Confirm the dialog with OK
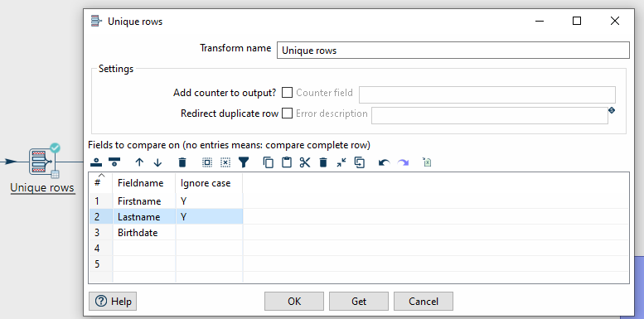Viewport: 644px width, 319px height. click(x=294, y=302)
